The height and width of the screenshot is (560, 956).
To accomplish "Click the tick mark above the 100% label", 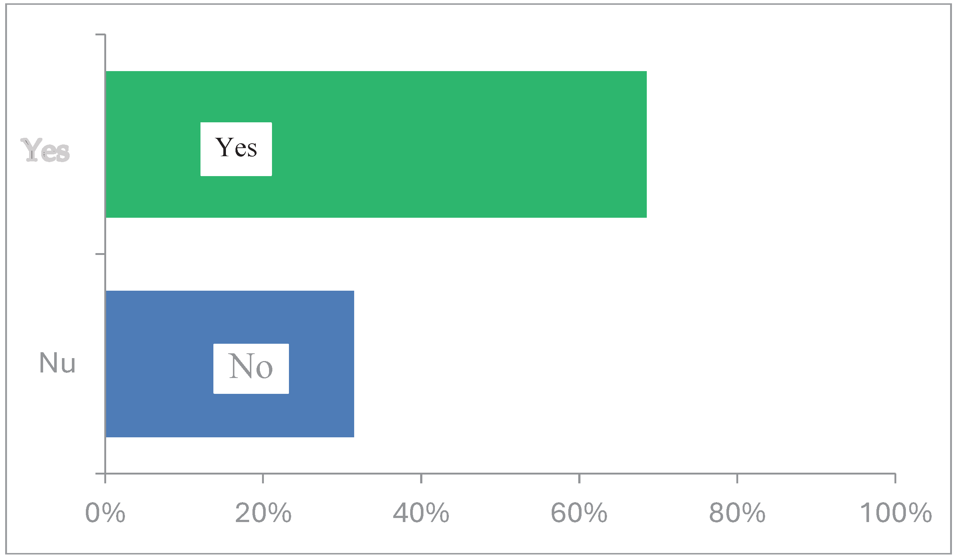I will tap(895, 479).
